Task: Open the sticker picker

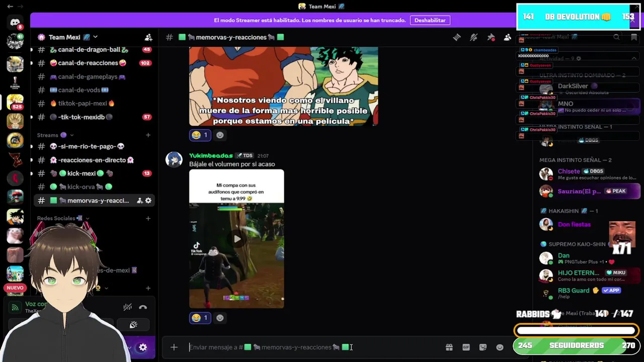Action: [483, 347]
